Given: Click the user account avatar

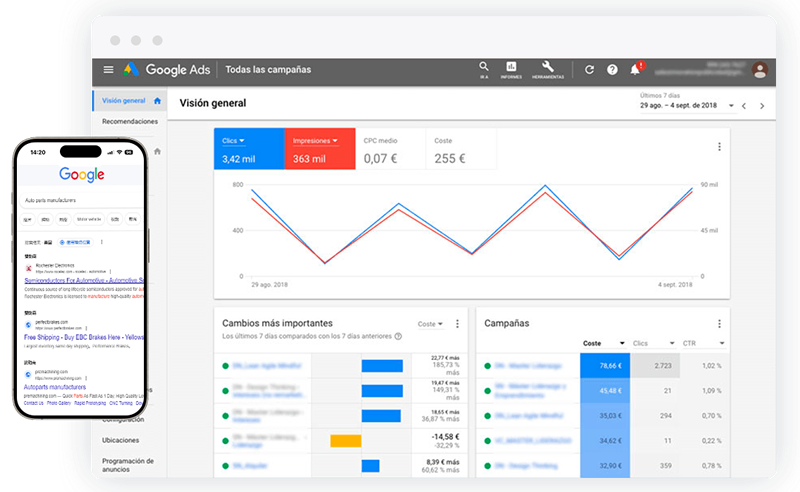Looking at the screenshot, I should (760, 70).
